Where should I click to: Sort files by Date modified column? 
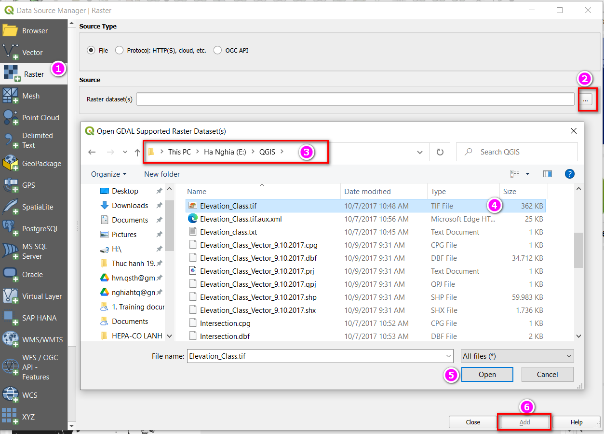(384, 191)
